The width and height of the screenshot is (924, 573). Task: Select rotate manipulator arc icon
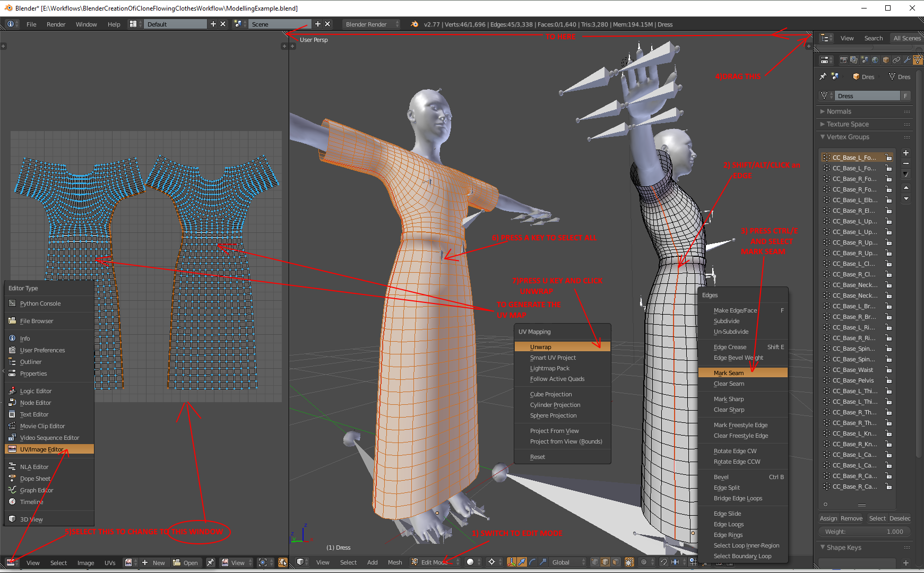coord(532,562)
